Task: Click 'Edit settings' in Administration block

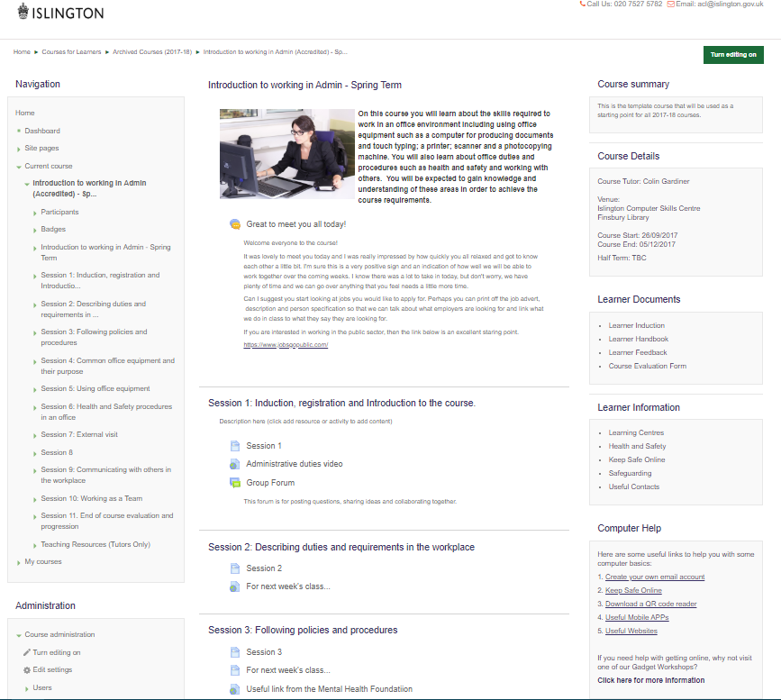Action: [52, 669]
